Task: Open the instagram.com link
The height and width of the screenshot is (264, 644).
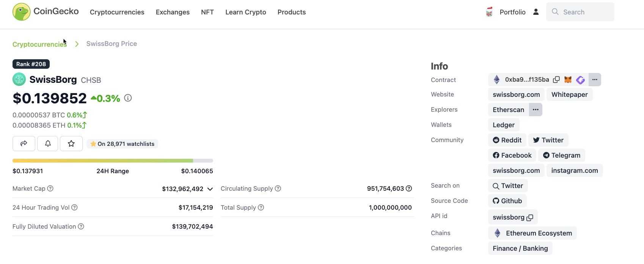Action: click(x=575, y=171)
